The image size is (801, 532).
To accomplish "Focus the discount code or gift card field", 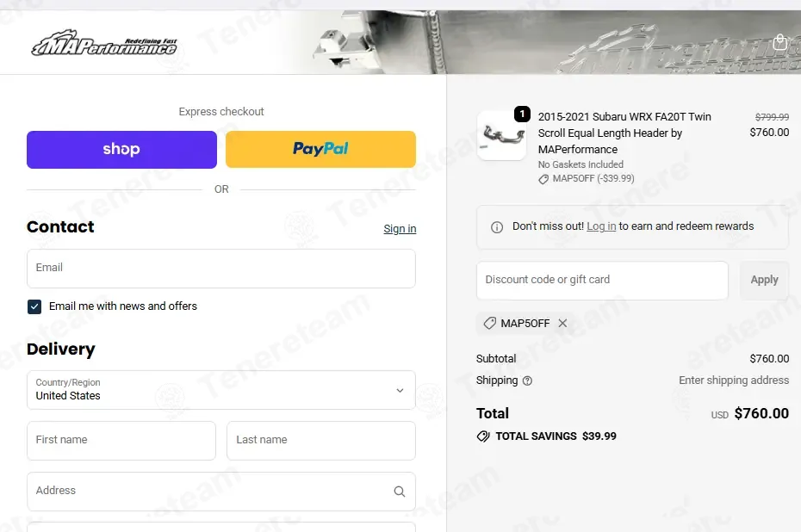I will point(602,280).
